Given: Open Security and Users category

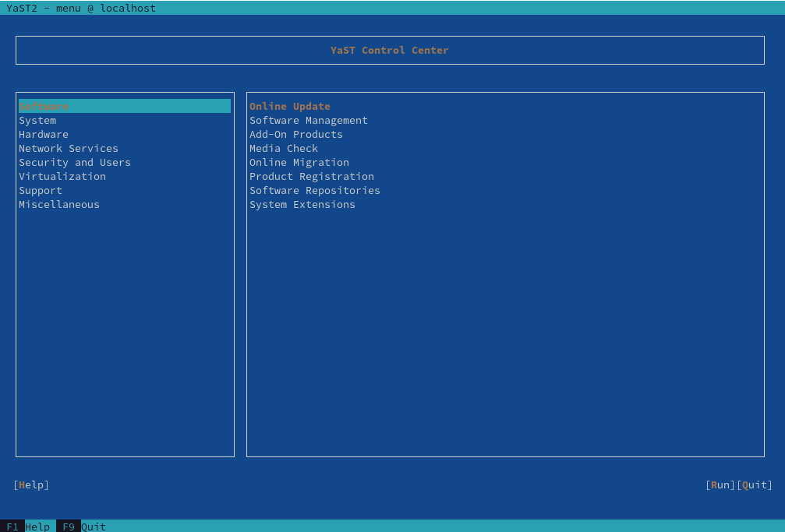Looking at the screenshot, I should 75,162.
